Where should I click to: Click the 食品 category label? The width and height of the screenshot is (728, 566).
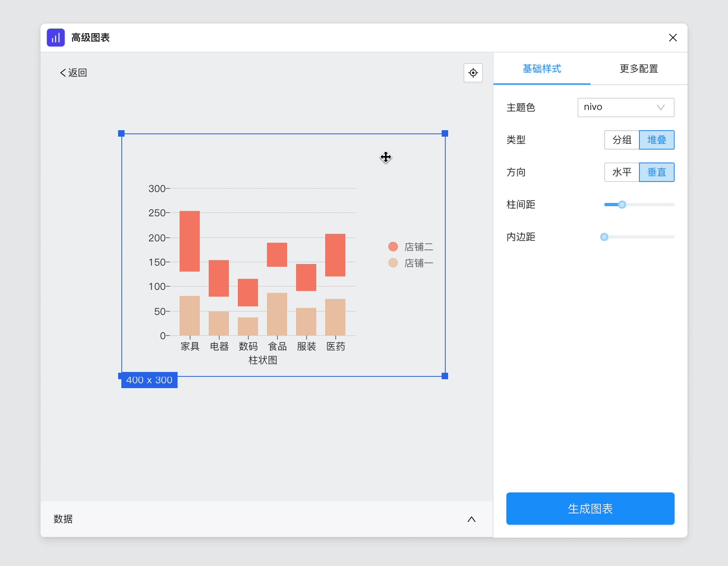coord(277,346)
